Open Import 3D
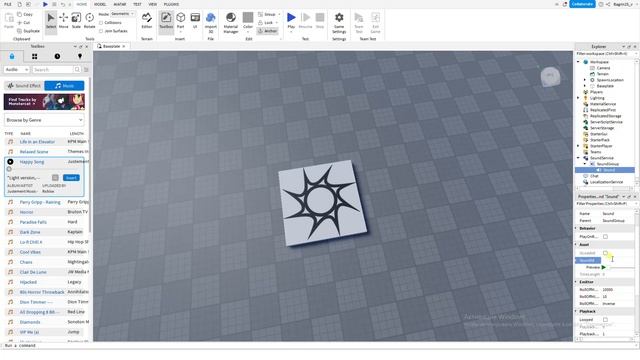640x360 pixels. pyautogui.click(x=211, y=22)
